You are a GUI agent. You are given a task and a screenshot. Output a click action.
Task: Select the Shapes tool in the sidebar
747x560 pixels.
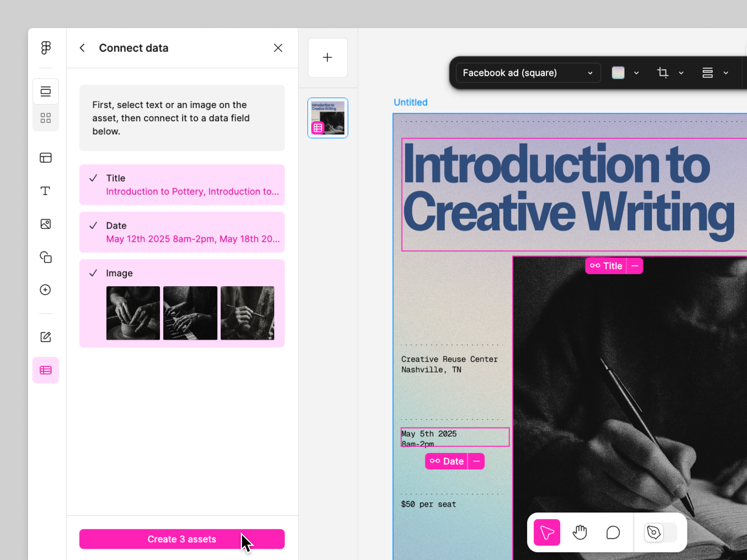(x=46, y=257)
